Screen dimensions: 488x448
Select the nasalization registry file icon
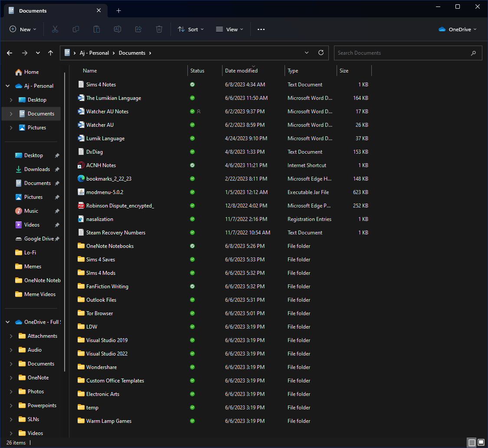(81, 219)
